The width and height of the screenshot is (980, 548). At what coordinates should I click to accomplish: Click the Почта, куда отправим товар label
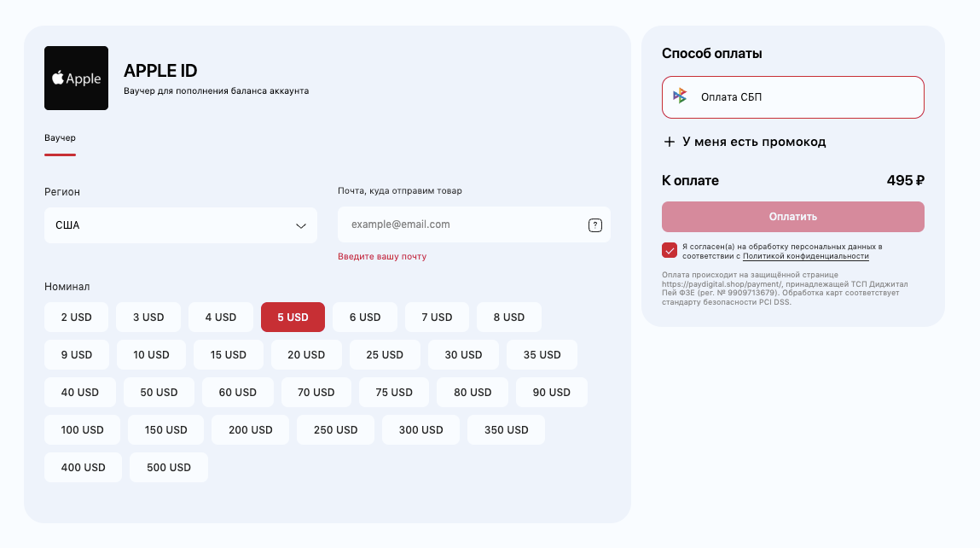coord(400,191)
